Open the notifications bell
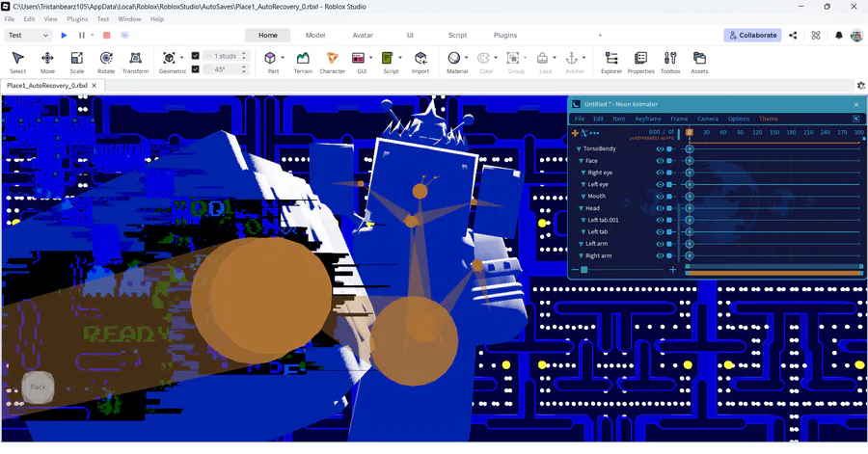The width and height of the screenshot is (868, 454). tap(839, 35)
